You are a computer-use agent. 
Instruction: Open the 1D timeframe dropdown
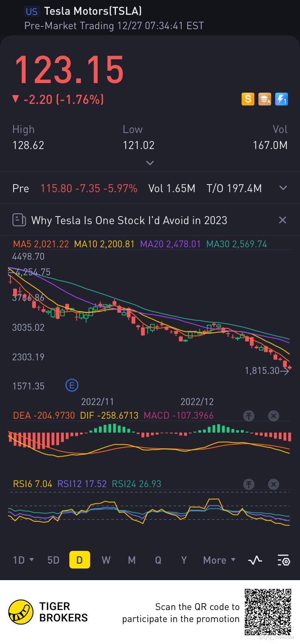point(23,560)
